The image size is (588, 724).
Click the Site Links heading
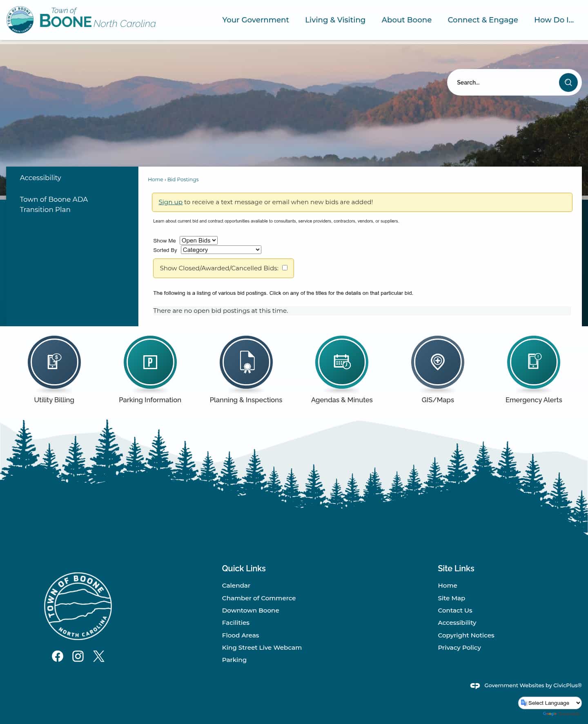[x=456, y=568]
